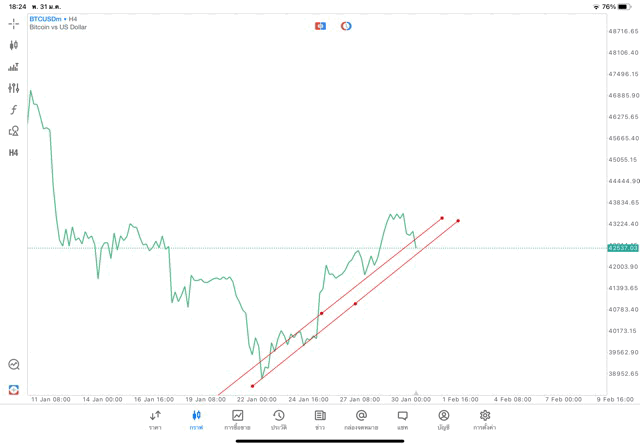Switch to กราฟ (Chart) tab

[x=196, y=420]
